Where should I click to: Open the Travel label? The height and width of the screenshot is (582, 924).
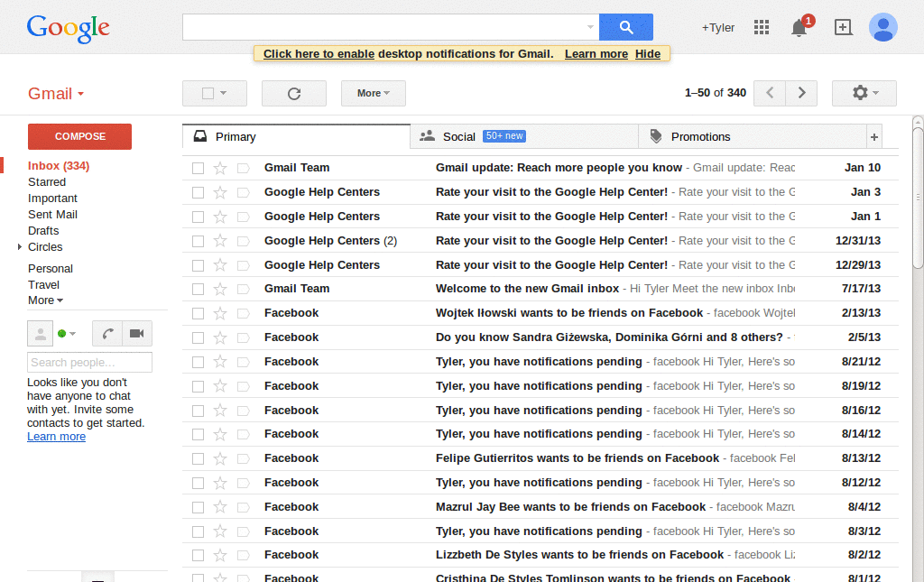click(43, 284)
